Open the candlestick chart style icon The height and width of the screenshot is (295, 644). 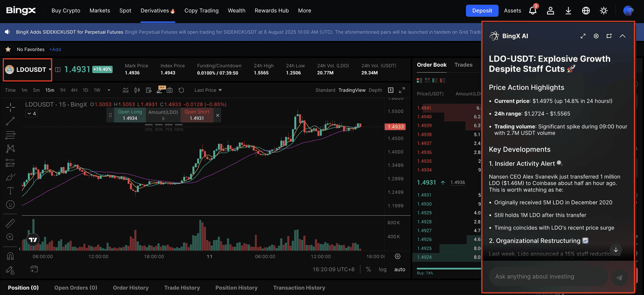pos(137,90)
